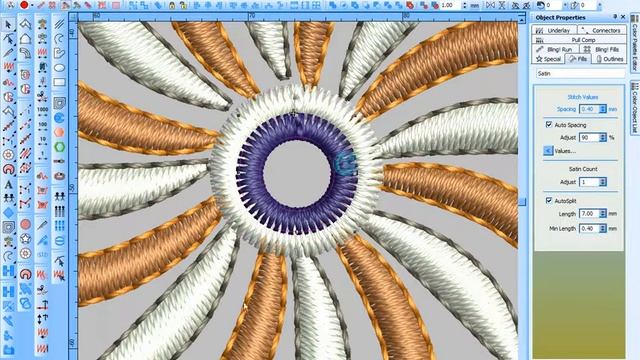Select the star shape tool

coord(25,238)
